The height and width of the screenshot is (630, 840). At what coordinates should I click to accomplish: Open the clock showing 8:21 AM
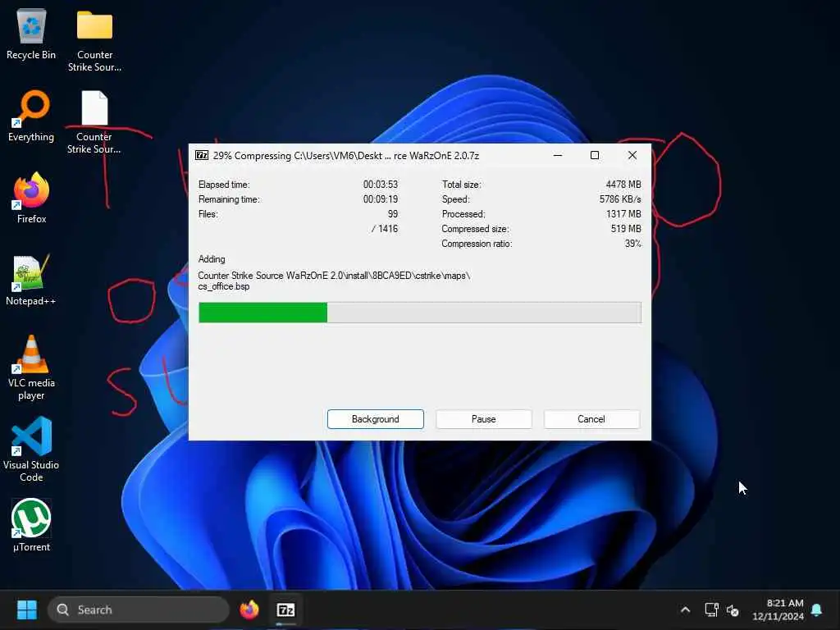[778, 609]
